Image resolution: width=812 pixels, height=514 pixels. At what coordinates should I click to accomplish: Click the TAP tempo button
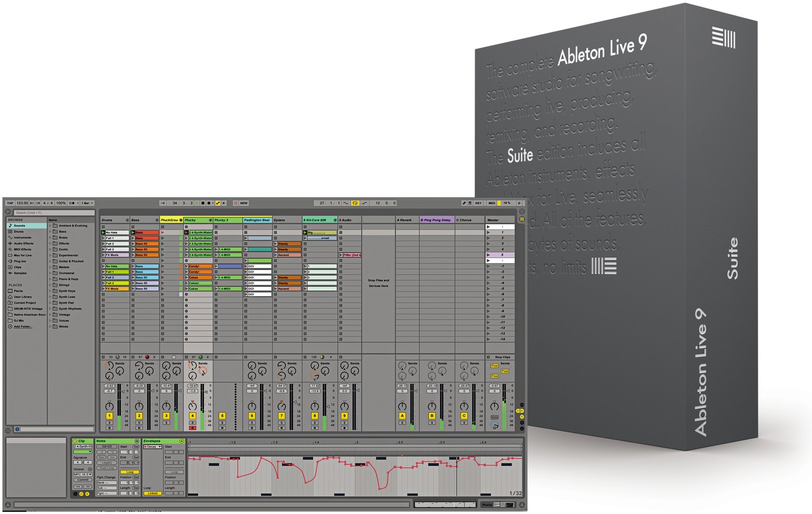[10, 203]
